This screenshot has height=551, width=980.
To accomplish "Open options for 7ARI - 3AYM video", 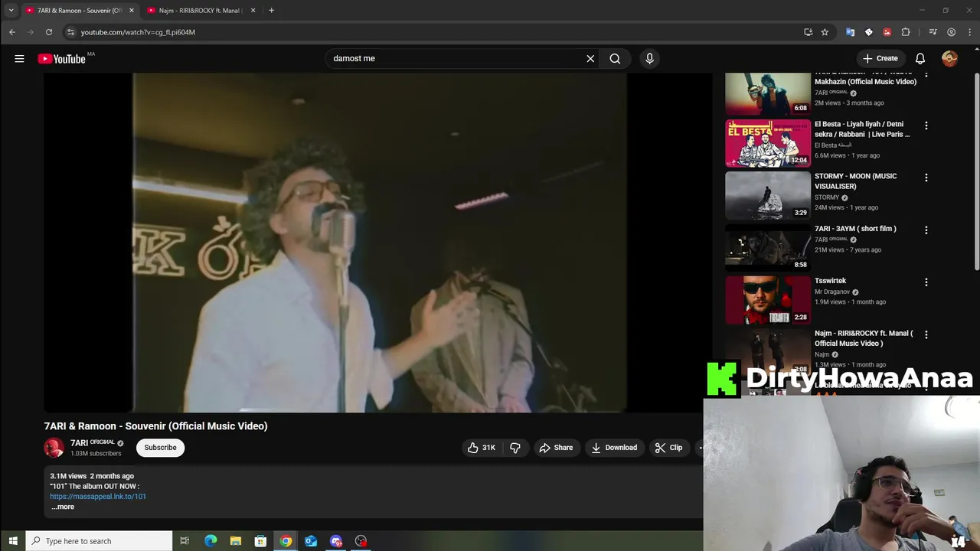I will [x=926, y=230].
